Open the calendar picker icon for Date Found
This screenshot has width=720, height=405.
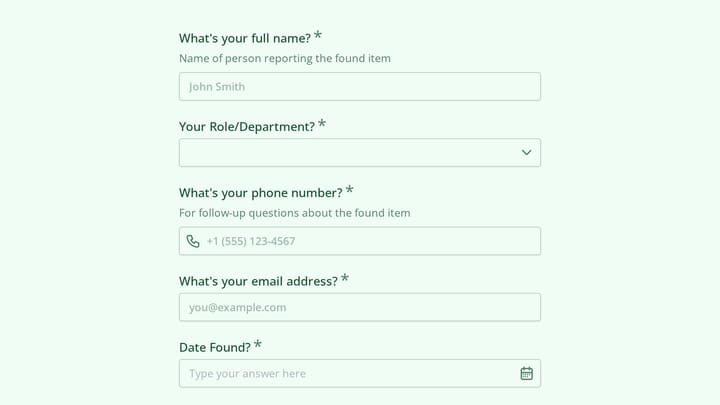click(x=527, y=373)
